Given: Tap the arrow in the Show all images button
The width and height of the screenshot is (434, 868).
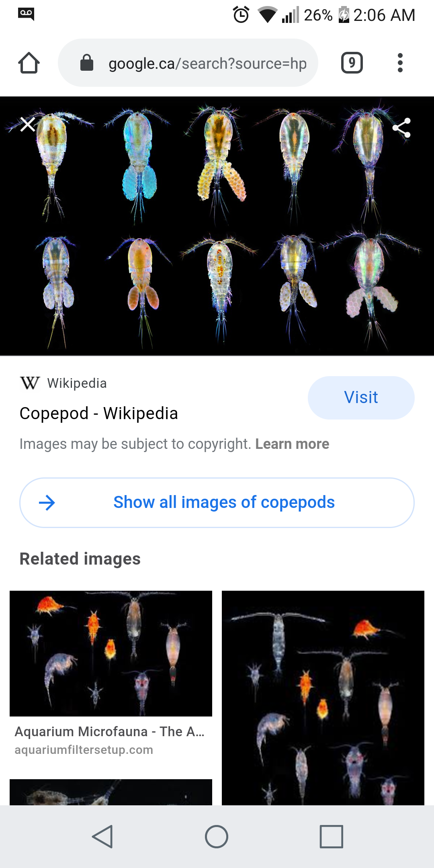Looking at the screenshot, I should coord(47,503).
